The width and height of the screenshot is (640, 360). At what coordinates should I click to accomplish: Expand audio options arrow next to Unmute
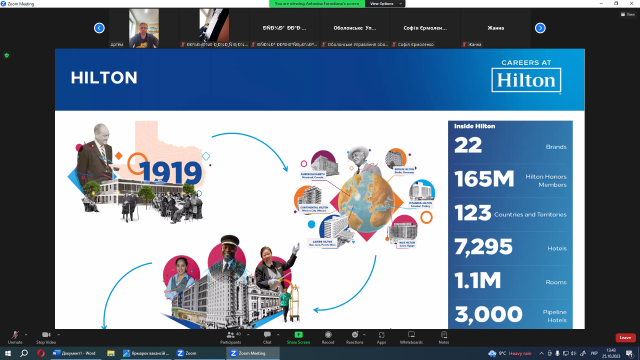[x=26, y=335]
